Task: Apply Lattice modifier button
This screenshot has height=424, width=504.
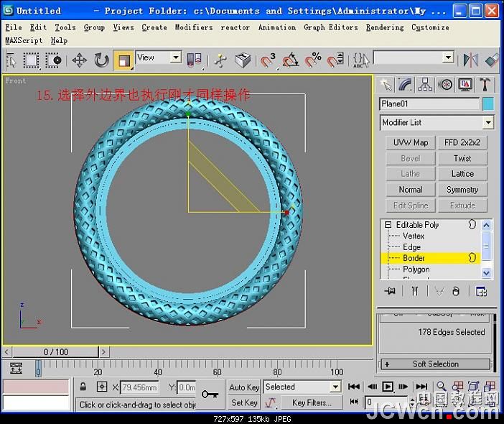Action: (462, 174)
